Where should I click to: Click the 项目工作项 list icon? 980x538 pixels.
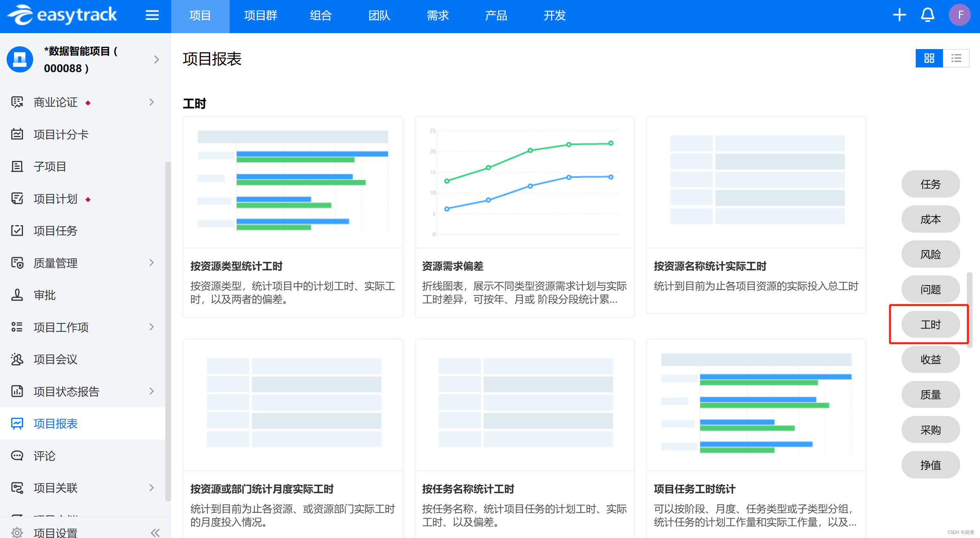(x=17, y=327)
